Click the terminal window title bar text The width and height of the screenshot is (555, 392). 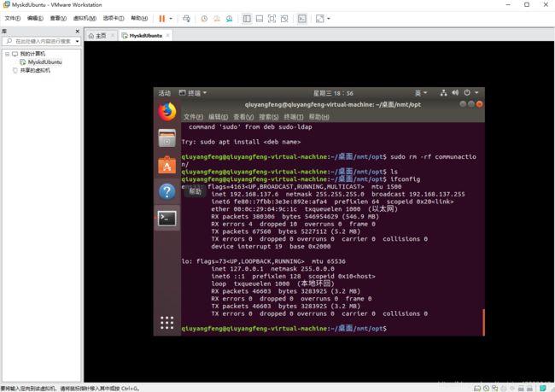(333, 105)
